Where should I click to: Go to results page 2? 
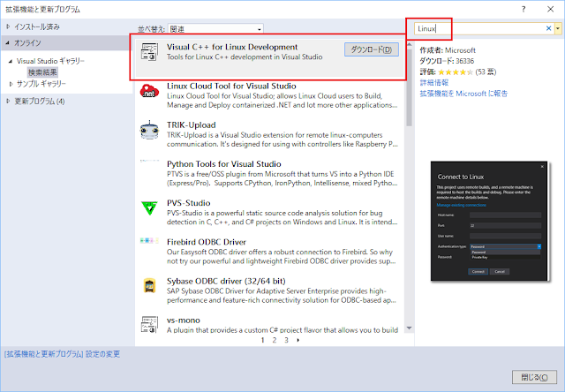[275, 340]
